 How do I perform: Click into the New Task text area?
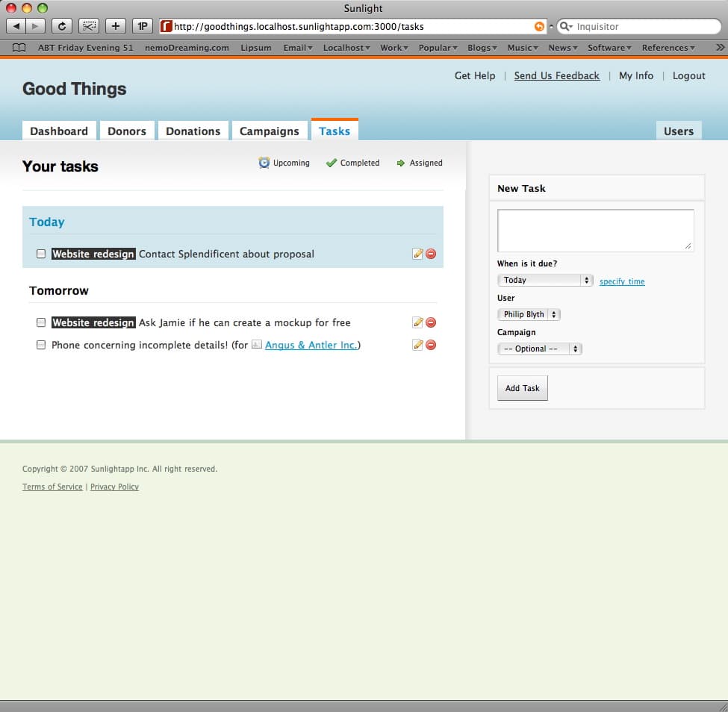point(595,230)
